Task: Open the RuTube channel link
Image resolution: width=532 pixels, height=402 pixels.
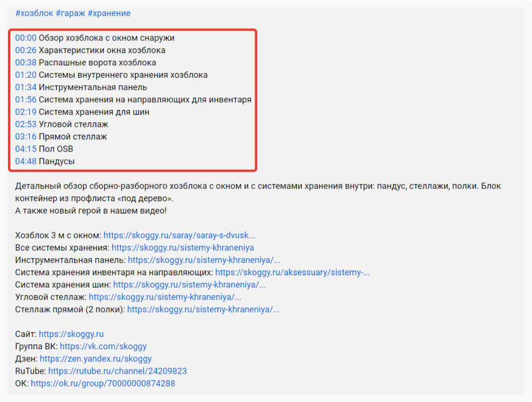Action: pos(117,371)
